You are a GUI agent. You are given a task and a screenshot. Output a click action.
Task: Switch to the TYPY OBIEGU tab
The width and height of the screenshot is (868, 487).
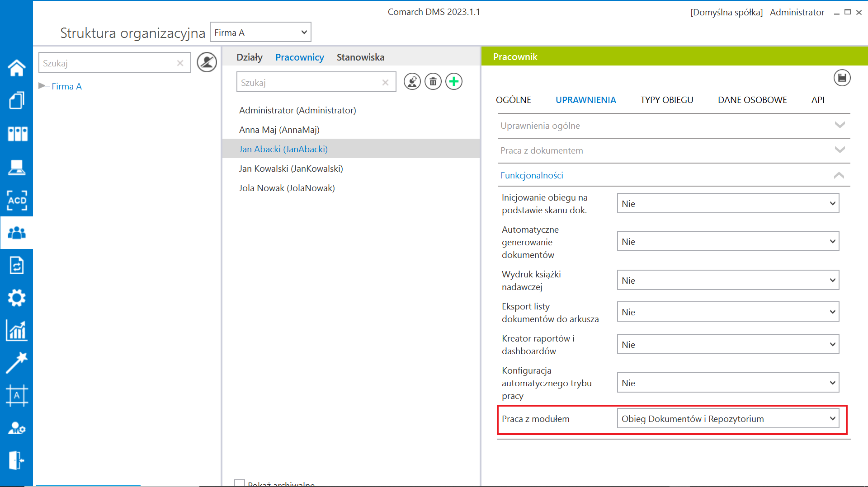pos(666,100)
